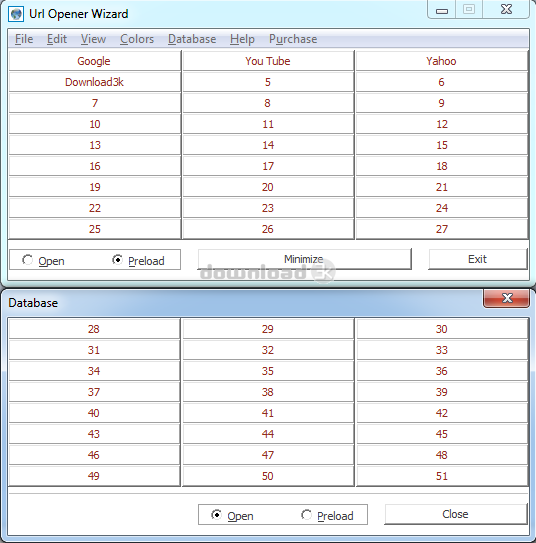Screen dimensions: 536x543
Task: Click the Url Opener Wizard globe icon
Action: pyautogui.click(x=16, y=14)
